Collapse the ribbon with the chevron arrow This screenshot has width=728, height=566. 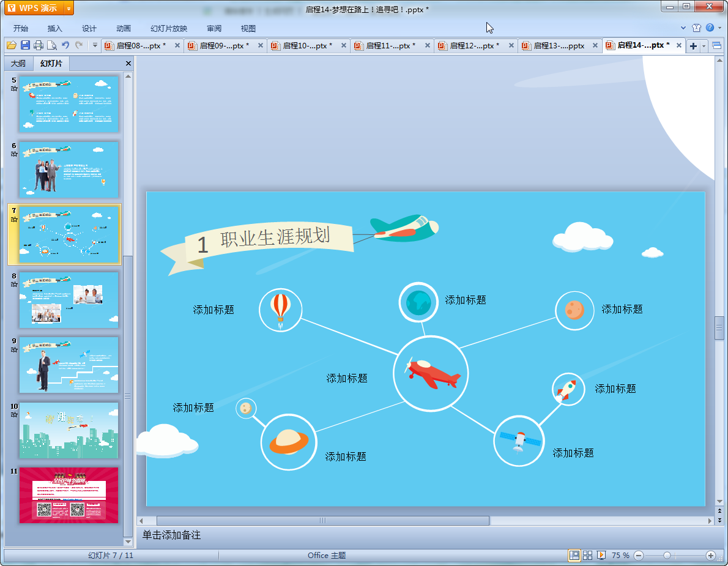(683, 28)
